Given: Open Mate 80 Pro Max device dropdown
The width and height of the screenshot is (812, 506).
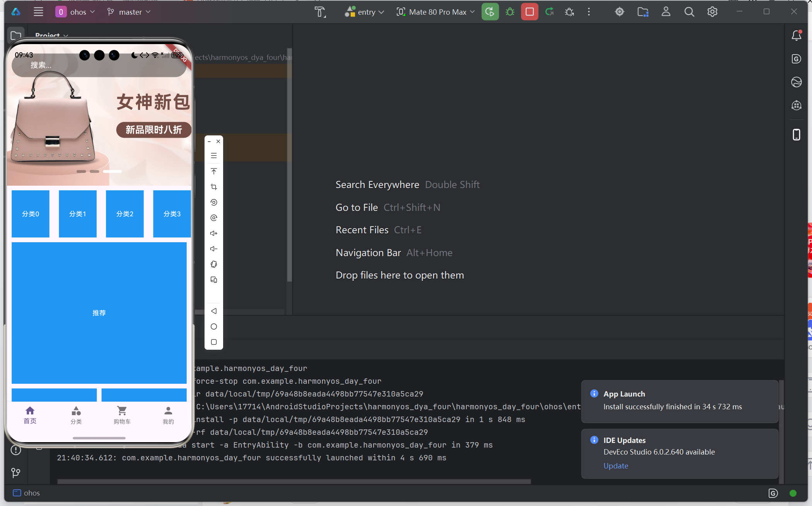Looking at the screenshot, I should pos(436,12).
